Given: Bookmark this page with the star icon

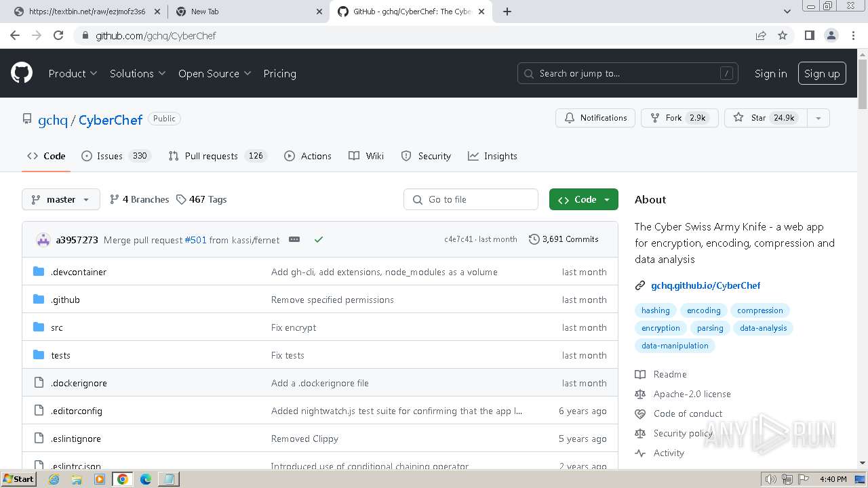Looking at the screenshot, I should (783, 35).
